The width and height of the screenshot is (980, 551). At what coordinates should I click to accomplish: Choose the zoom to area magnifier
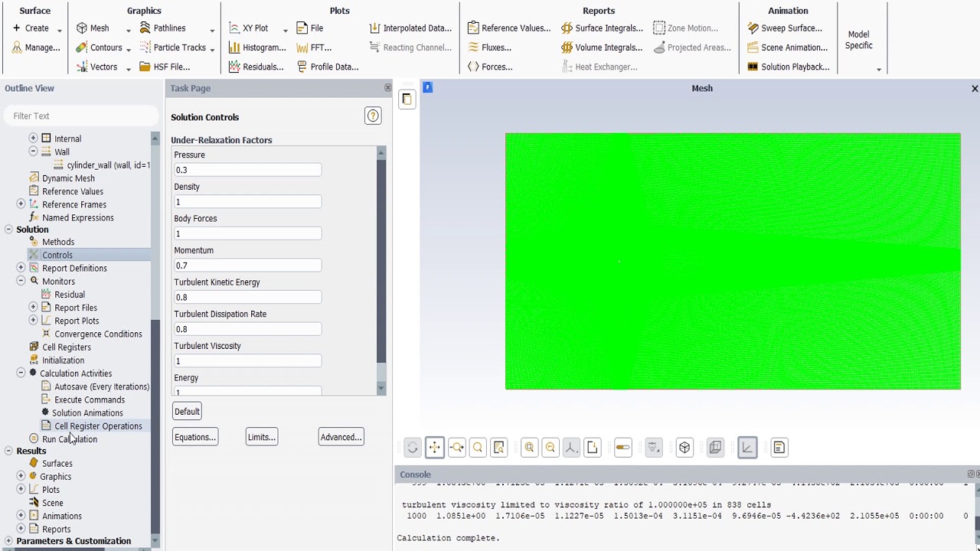[478, 448]
